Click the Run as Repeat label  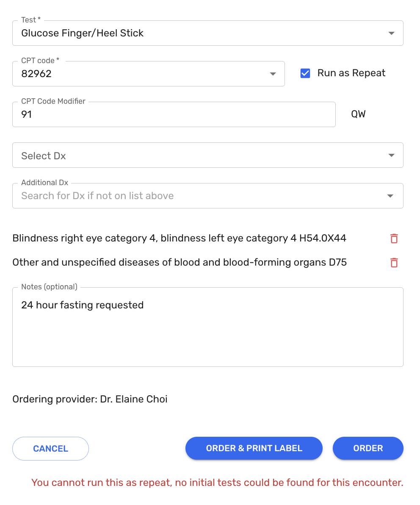(x=351, y=73)
